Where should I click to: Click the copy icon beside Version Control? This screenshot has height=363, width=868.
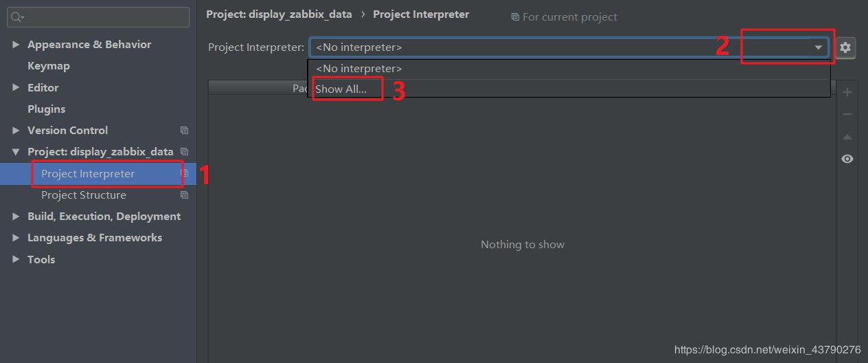coord(184,130)
